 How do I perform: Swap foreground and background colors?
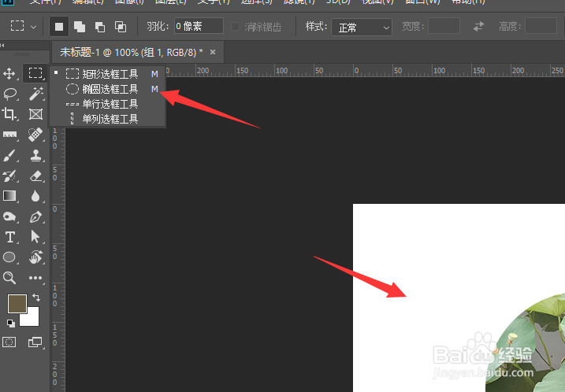36,298
